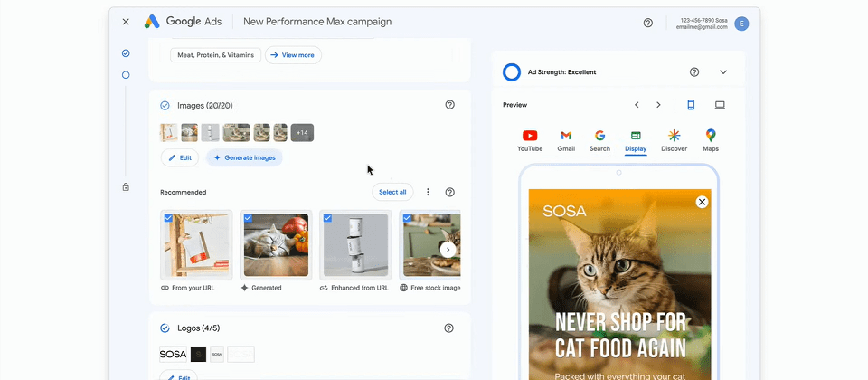The image size is (868, 380).
Task: Expand the Ad Strength panel chevron
Action: [723, 72]
